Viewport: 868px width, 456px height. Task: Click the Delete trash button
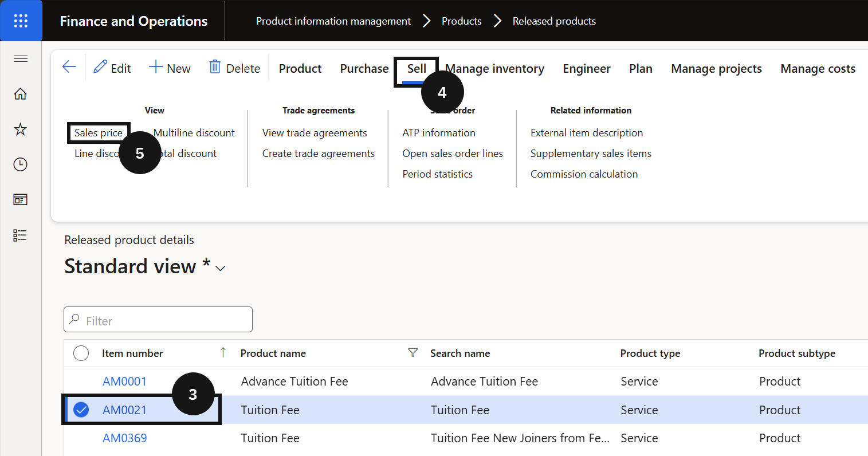(x=235, y=68)
